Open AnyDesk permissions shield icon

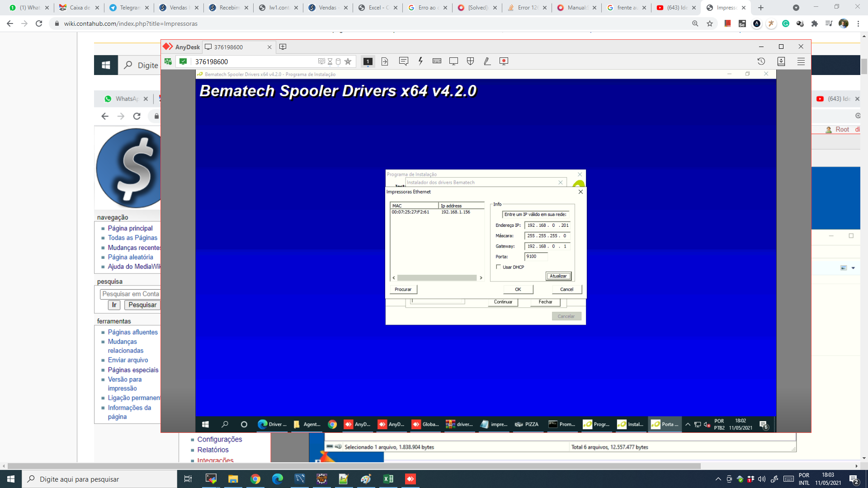click(x=470, y=61)
